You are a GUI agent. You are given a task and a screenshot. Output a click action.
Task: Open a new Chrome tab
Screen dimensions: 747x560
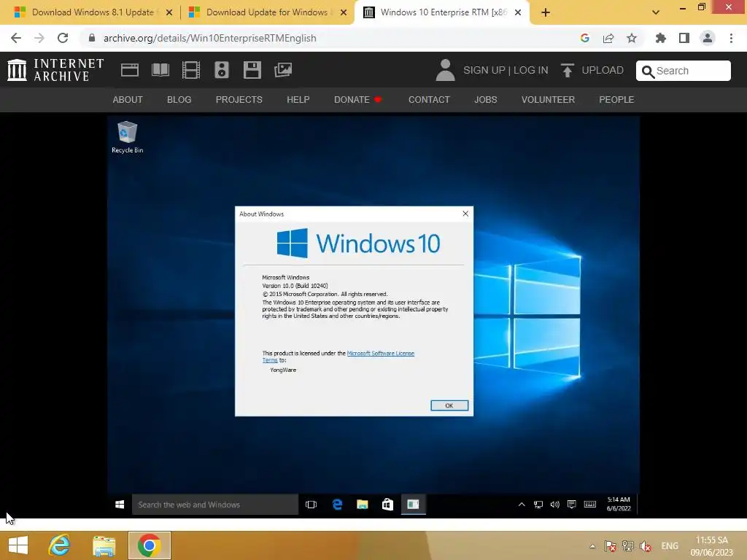coord(546,12)
